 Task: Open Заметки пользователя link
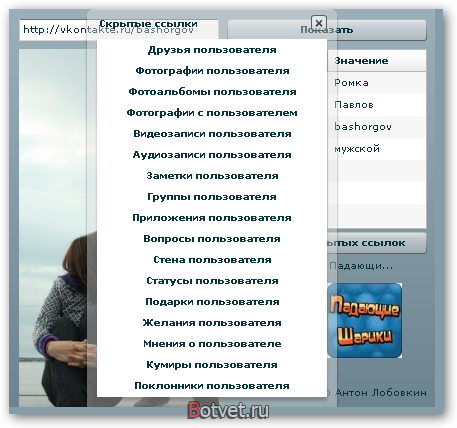(x=212, y=176)
